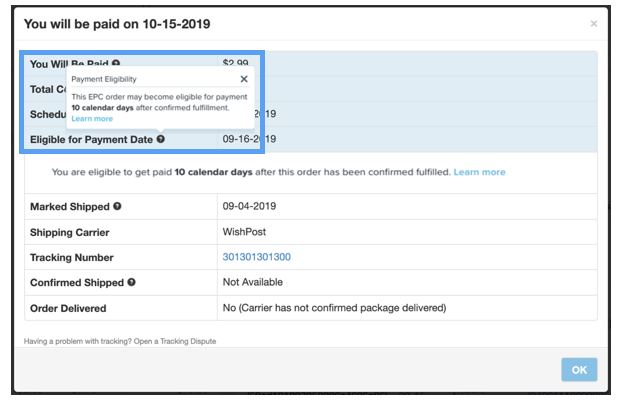Viewport: 620px width, 407px height.
Task: Click help icon next to Eligible for Payment Date
Action: coord(160,139)
